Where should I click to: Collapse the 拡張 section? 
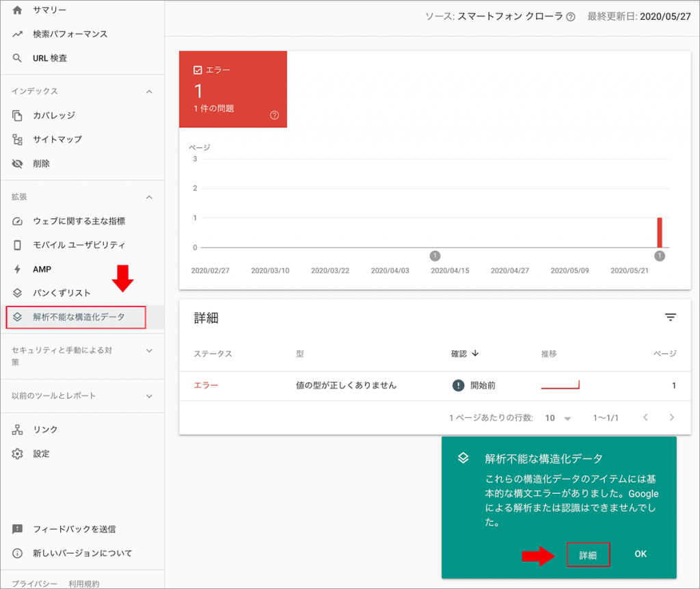(x=149, y=197)
